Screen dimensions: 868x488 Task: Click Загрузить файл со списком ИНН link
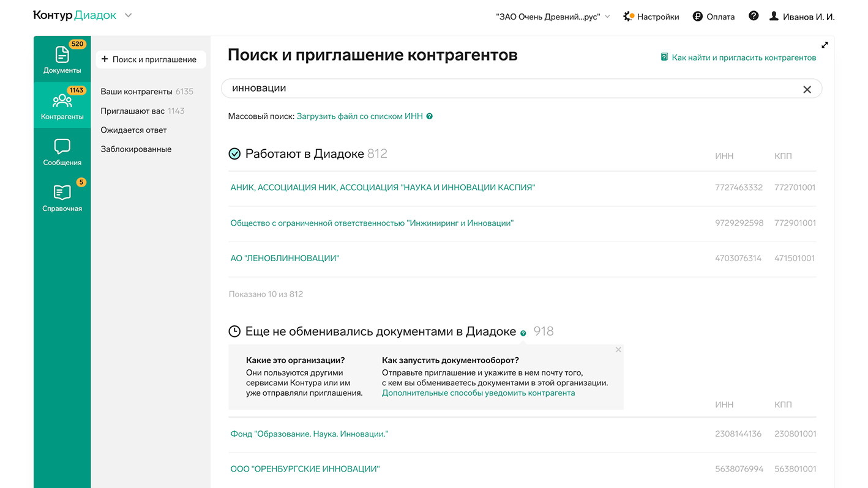pos(359,116)
